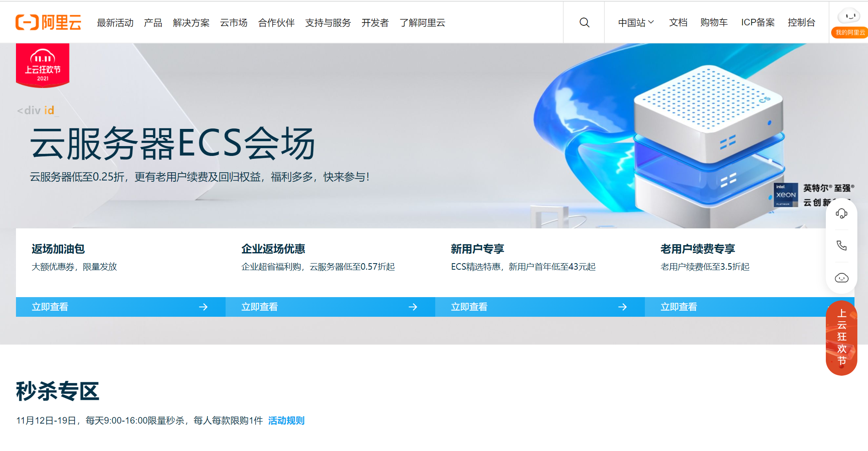868x451 pixels.
Task: Open the 文档 link
Action: click(678, 23)
